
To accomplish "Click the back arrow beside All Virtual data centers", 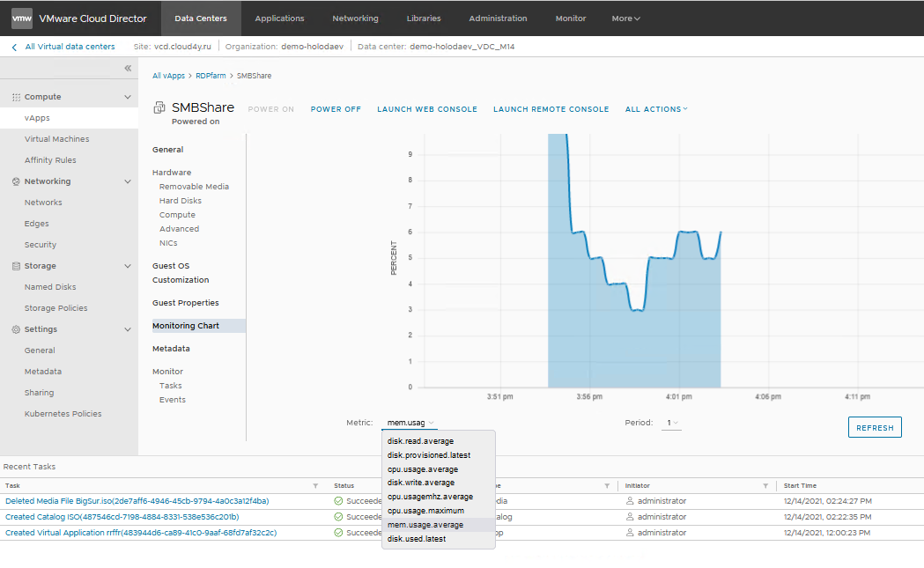I will coord(14,48).
